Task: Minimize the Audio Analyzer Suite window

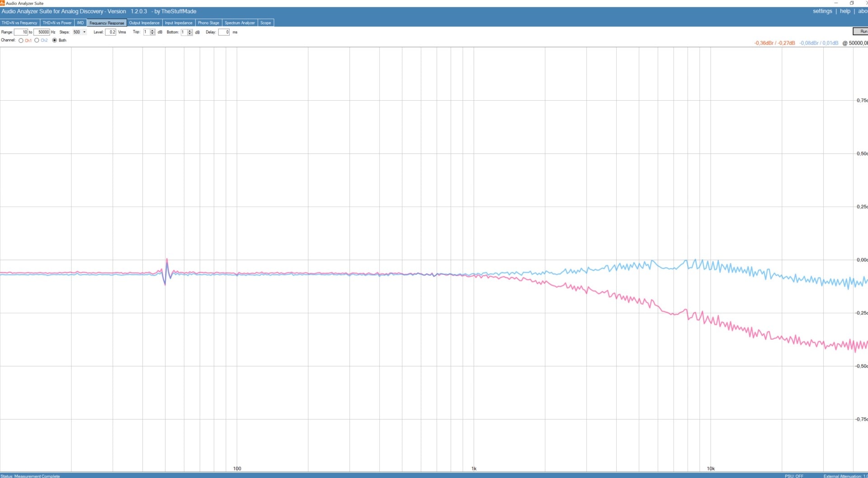Action: (x=836, y=3)
